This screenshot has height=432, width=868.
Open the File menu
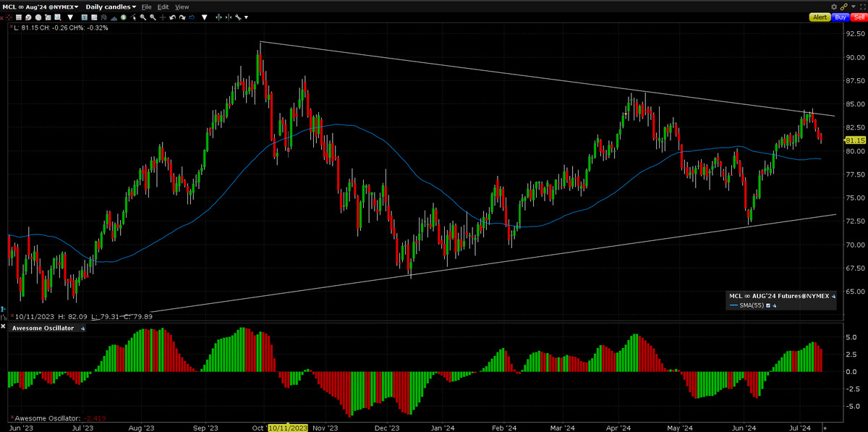[x=146, y=7]
